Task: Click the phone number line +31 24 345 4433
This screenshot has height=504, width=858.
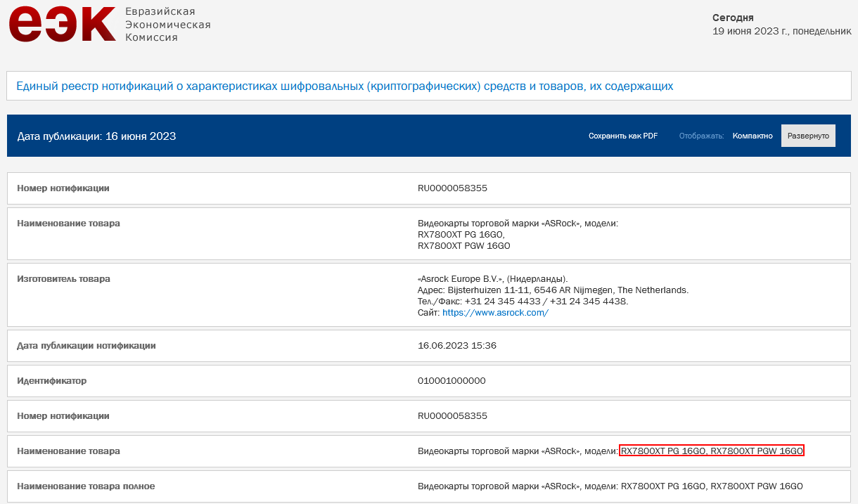Action: point(523,302)
